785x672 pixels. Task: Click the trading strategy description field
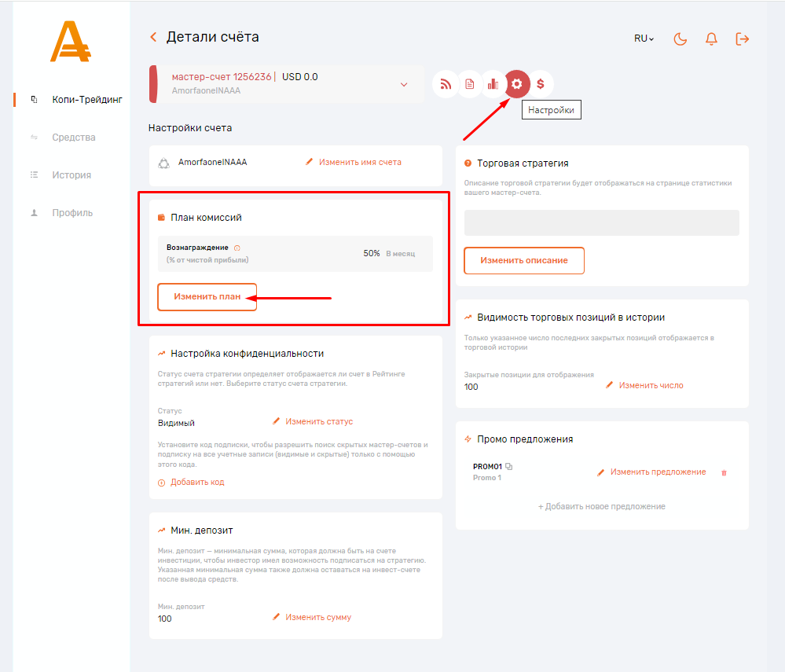(601, 222)
